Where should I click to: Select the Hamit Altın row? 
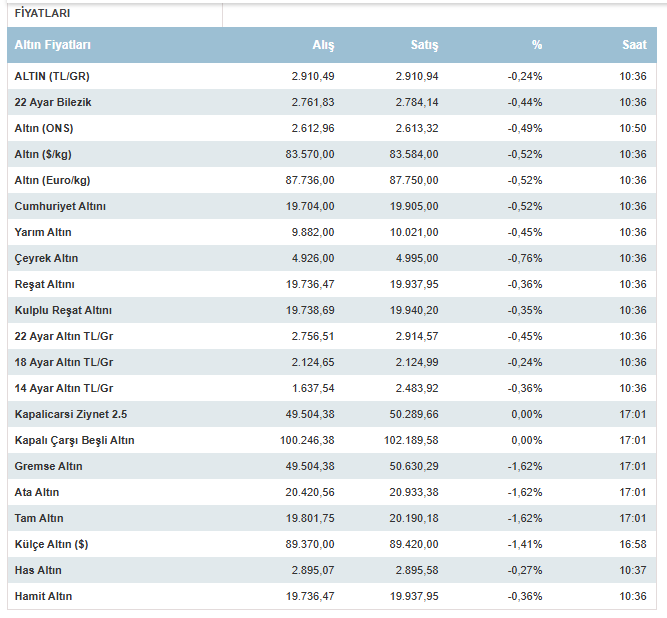pos(43,596)
